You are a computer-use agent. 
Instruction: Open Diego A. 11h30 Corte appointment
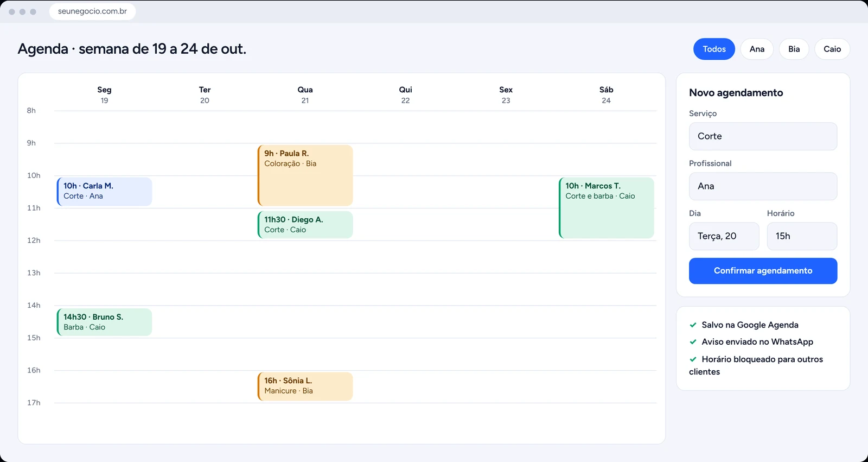(x=305, y=225)
